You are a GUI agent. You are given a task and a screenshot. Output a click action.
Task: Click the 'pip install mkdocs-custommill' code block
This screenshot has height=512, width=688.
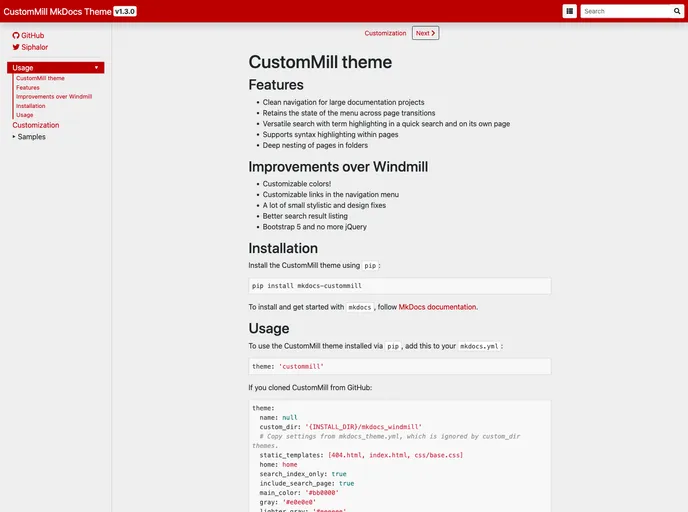(400, 286)
